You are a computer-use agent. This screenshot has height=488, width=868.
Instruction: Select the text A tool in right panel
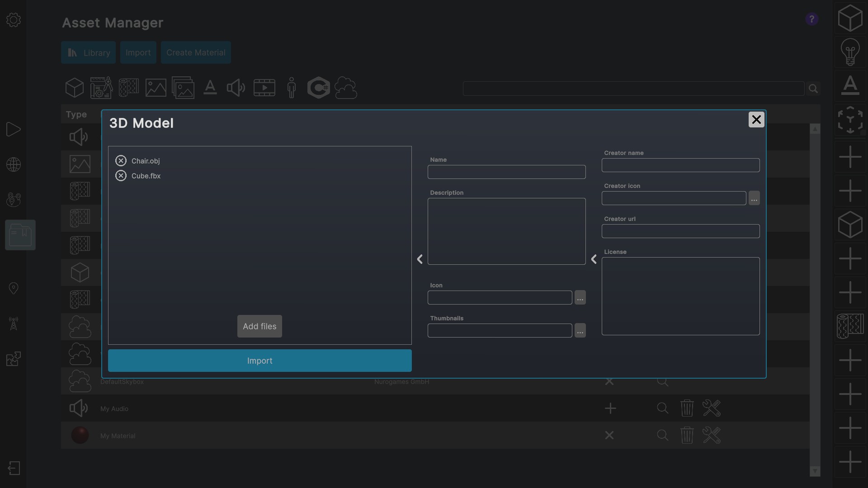[850, 85]
